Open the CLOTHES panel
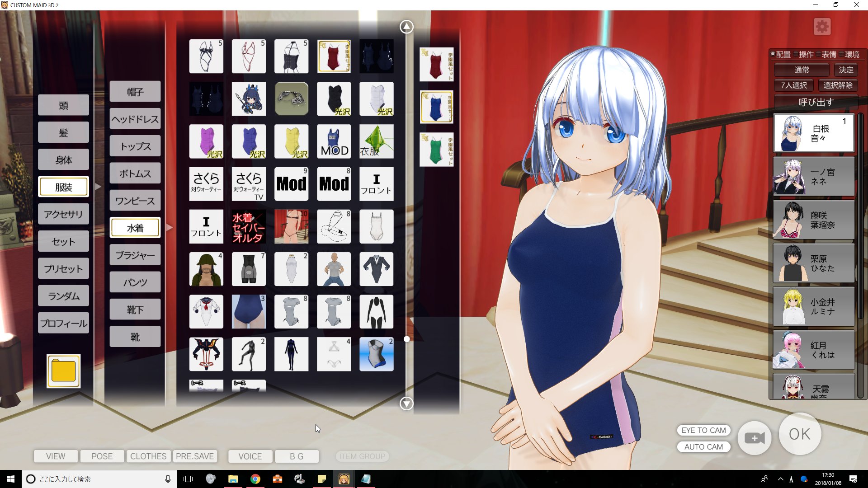868x488 pixels. click(x=148, y=456)
